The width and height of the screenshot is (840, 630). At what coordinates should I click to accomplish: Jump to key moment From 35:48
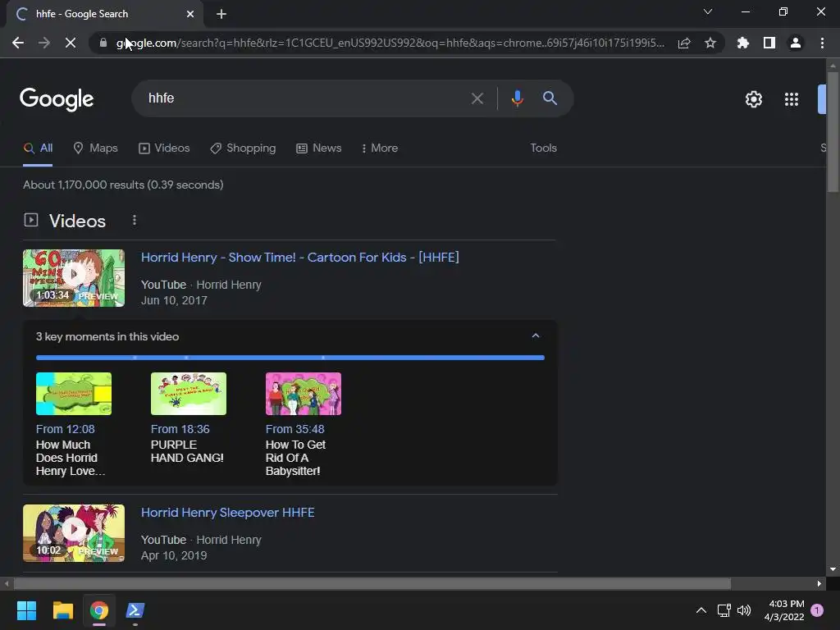294,429
